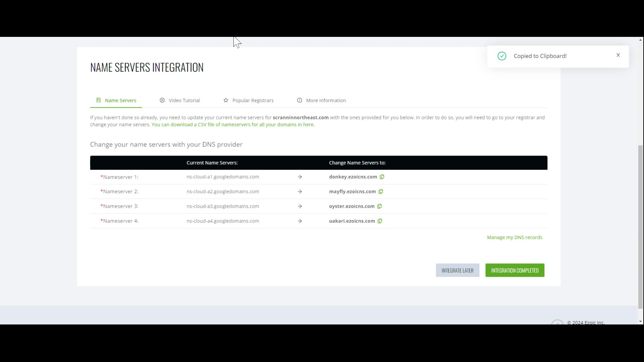Click the scrollbar up arrow
Screen dimensions: 644x362
pos(640,40)
